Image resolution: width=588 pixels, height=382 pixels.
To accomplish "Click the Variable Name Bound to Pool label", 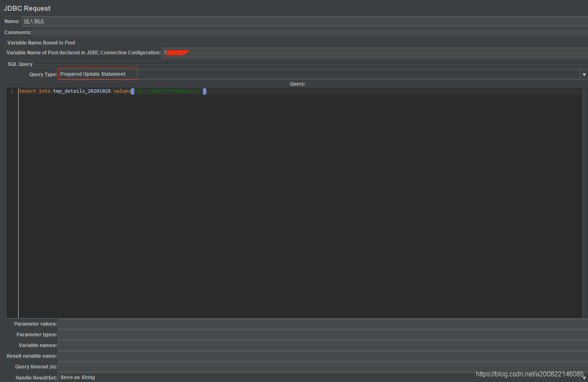I will 40,42.
